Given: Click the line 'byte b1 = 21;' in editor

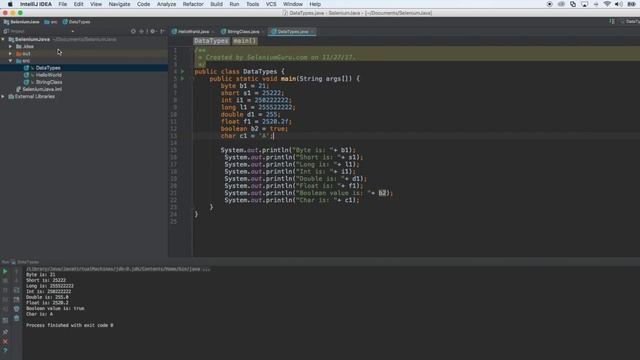Looking at the screenshot, I should pos(244,86).
